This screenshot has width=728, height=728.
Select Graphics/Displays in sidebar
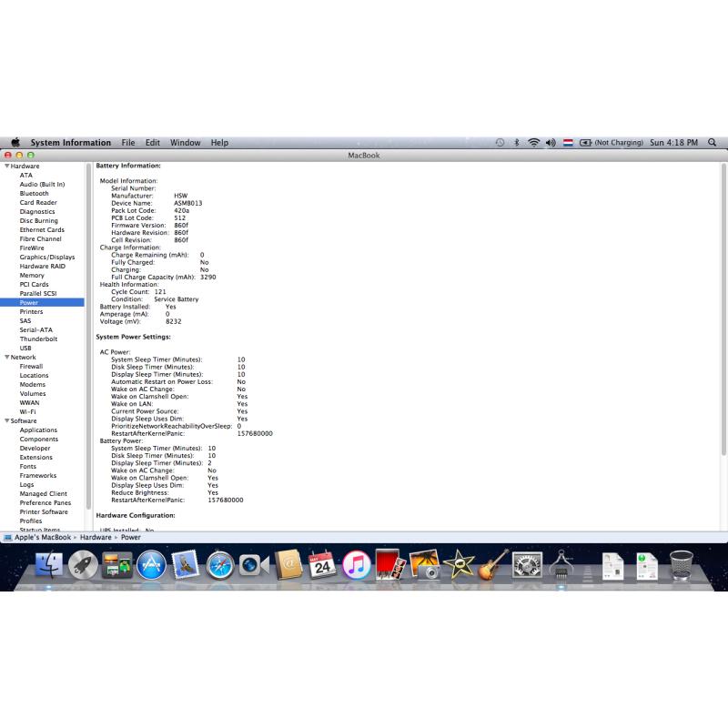[x=47, y=257]
